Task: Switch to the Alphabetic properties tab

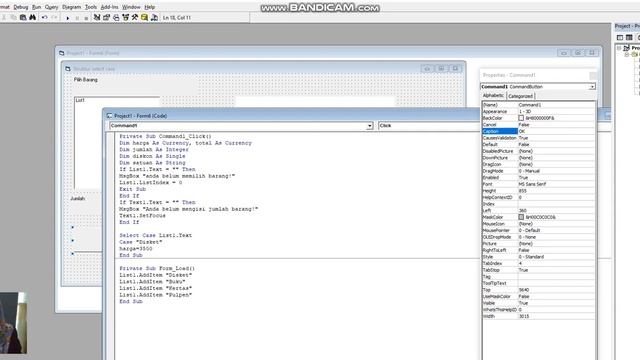Action: 493,96
